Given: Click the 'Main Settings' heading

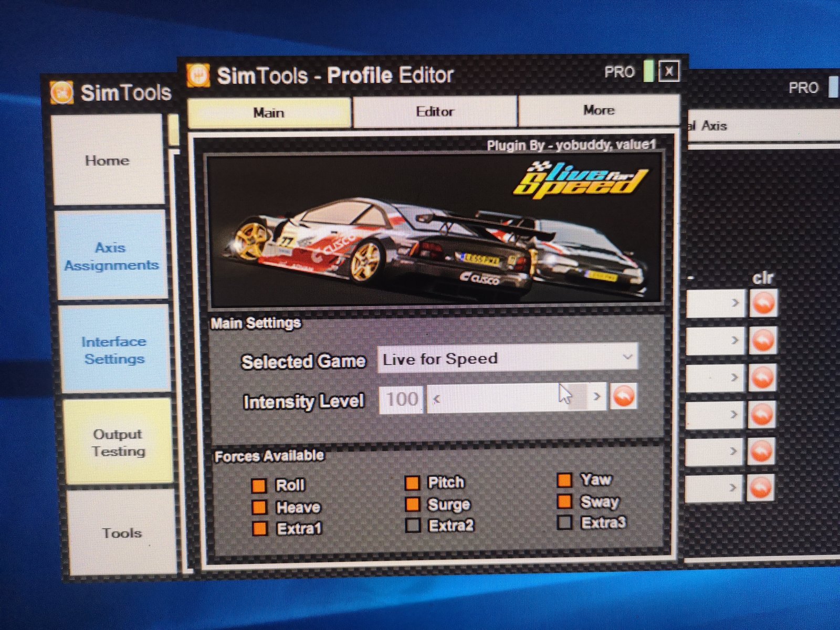Looking at the screenshot, I should 256,323.
